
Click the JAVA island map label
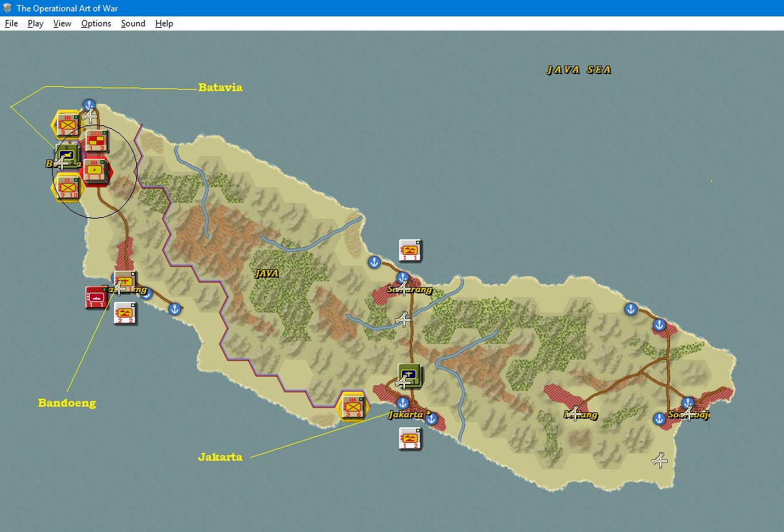[x=267, y=273]
